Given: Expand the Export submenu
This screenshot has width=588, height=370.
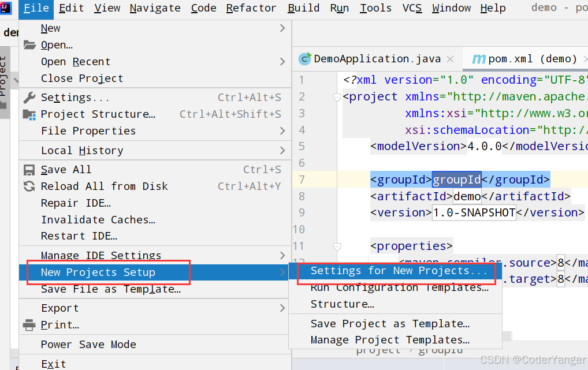Looking at the screenshot, I should click(x=282, y=308).
